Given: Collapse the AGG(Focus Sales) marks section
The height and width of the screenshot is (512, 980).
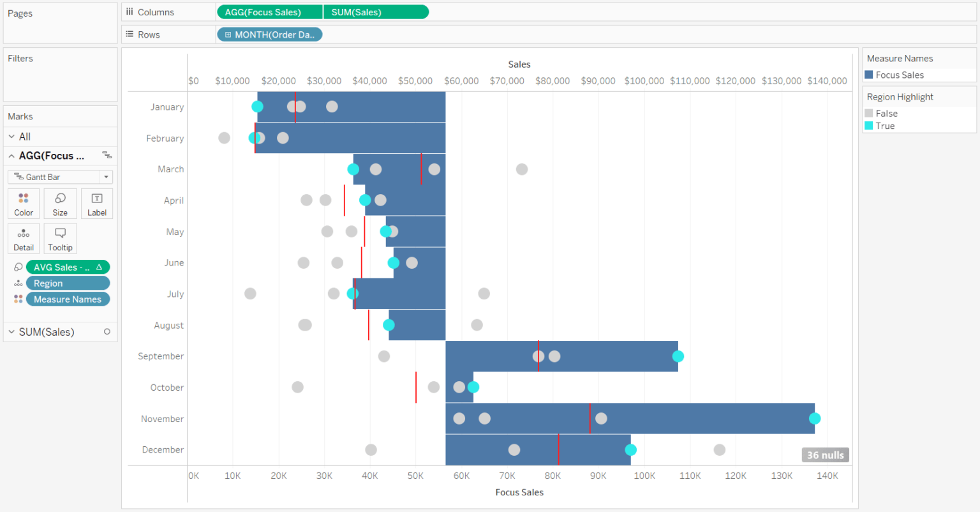Looking at the screenshot, I should [x=11, y=155].
